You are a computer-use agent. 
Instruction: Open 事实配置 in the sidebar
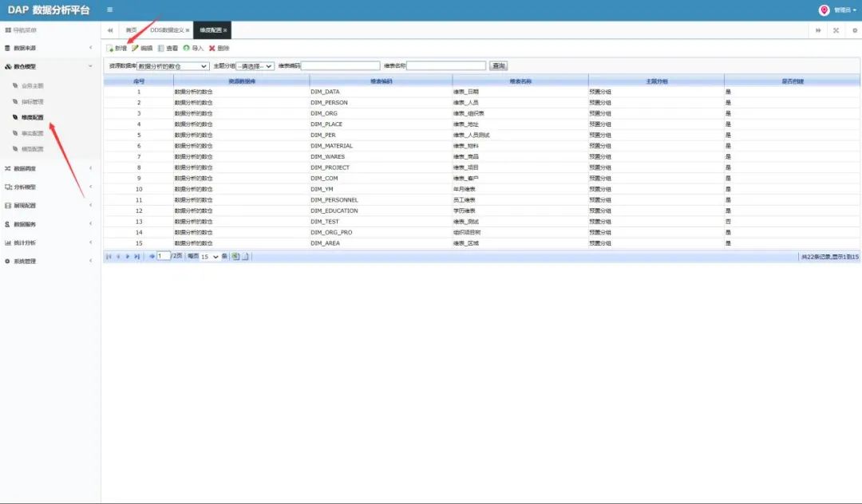point(33,133)
